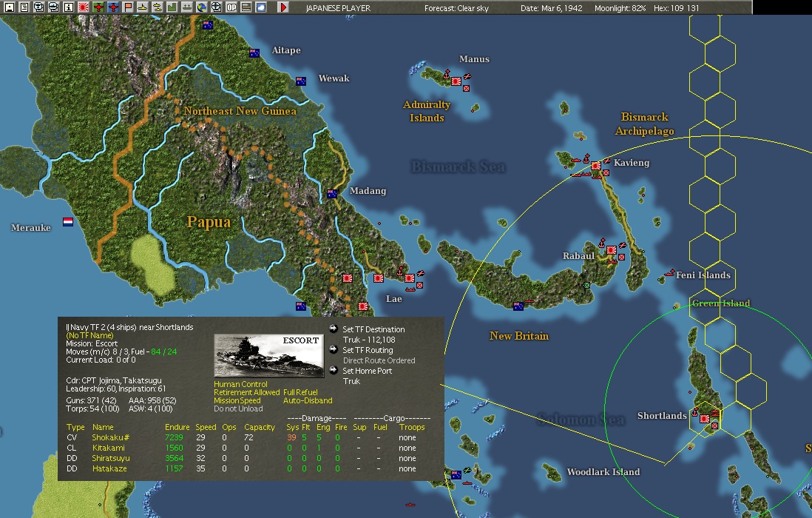Click the Australian flag at Aitape
The width and height of the screenshot is (812, 518).
(x=254, y=53)
